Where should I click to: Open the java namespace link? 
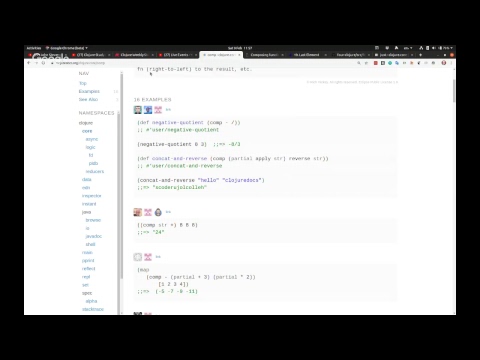click(86, 212)
